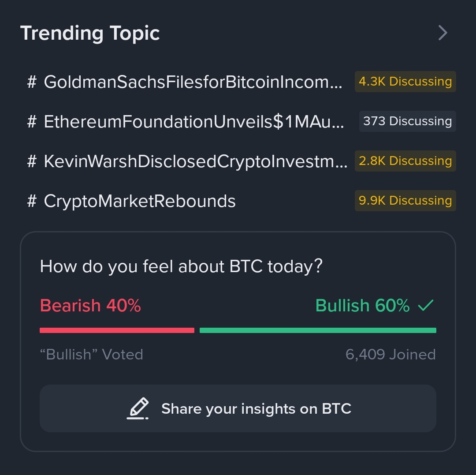
Task: Open the Trending Topic header
Action: click(x=90, y=33)
